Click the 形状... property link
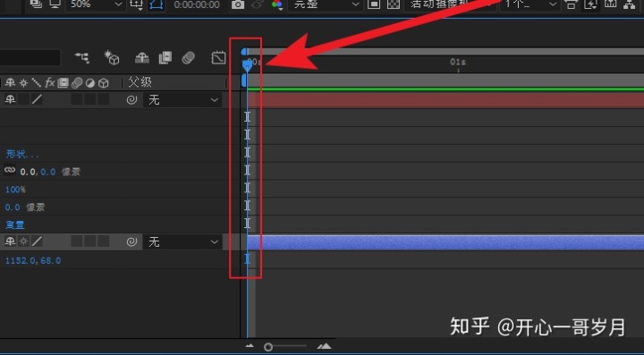This screenshot has width=644, height=355. coord(22,155)
